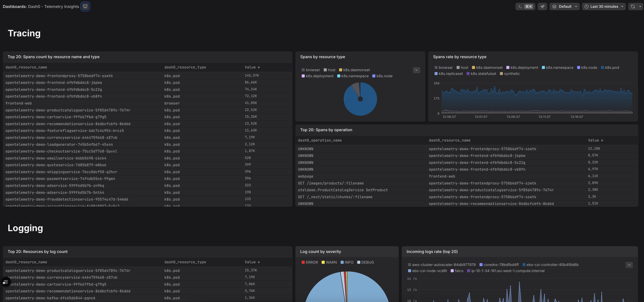Expand the Spans by resource type legend chevron

416,70
